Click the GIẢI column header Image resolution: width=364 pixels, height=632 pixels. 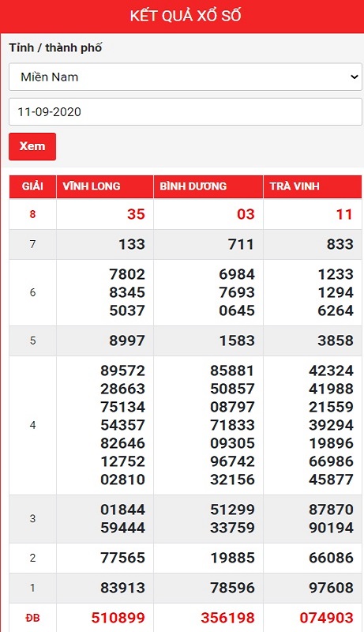click(32, 186)
